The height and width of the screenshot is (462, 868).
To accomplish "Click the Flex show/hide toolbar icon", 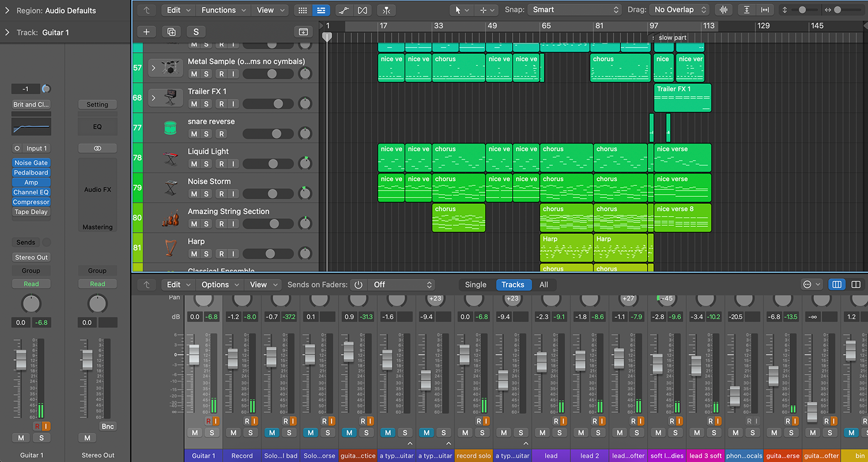I will pyautogui.click(x=362, y=10).
